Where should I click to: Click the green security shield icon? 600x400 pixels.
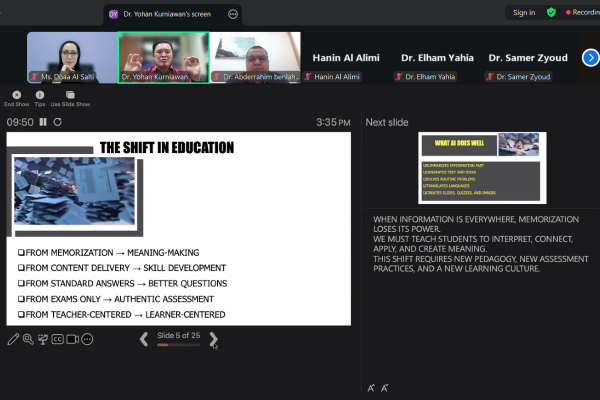(x=551, y=13)
